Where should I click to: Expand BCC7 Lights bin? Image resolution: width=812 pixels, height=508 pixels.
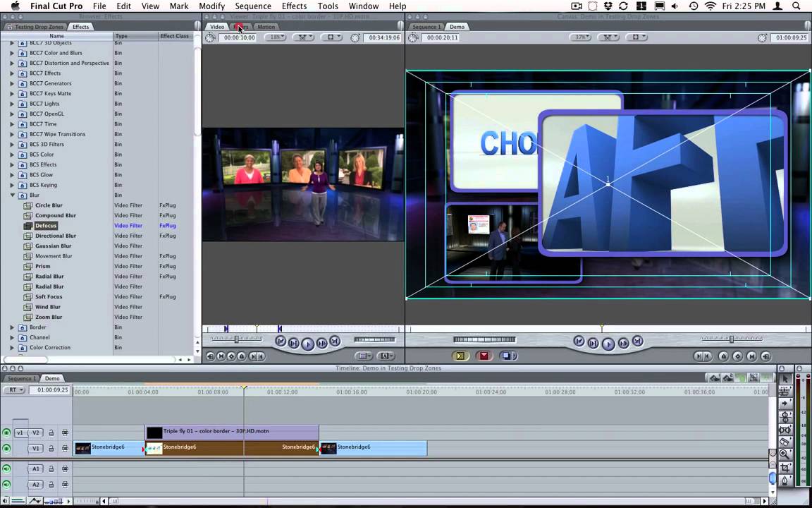(x=12, y=104)
